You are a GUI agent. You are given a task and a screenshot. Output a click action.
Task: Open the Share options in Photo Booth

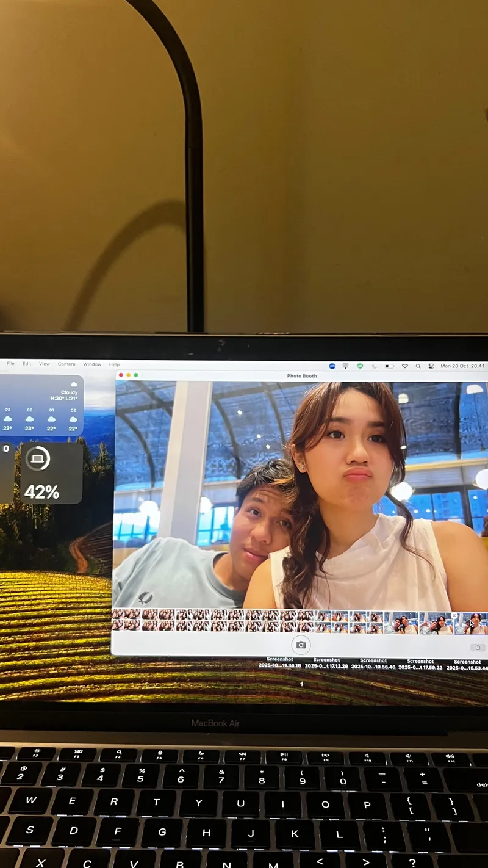(x=478, y=646)
